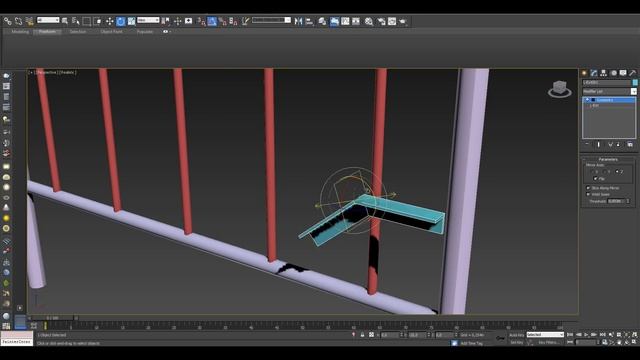This screenshot has width=640, height=360.
Task: Toggle Weld Seam checkbox
Action: (x=589, y=194)
